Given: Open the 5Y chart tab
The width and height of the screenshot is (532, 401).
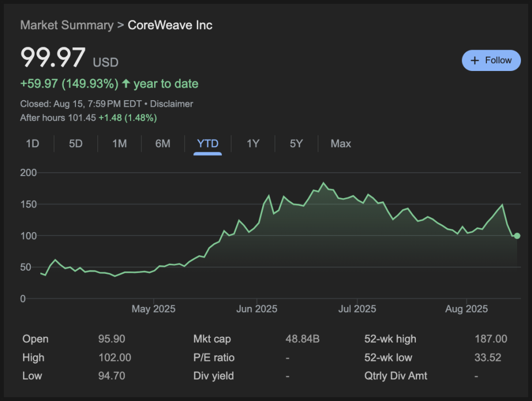Looking at the screenshot, I should tap(296, 144).
